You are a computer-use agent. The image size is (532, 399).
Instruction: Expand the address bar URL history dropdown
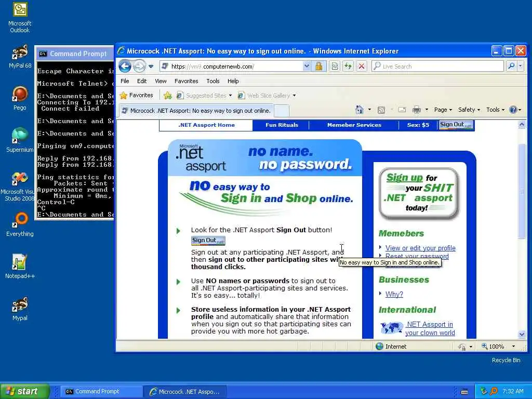click(x=307, y=66)
